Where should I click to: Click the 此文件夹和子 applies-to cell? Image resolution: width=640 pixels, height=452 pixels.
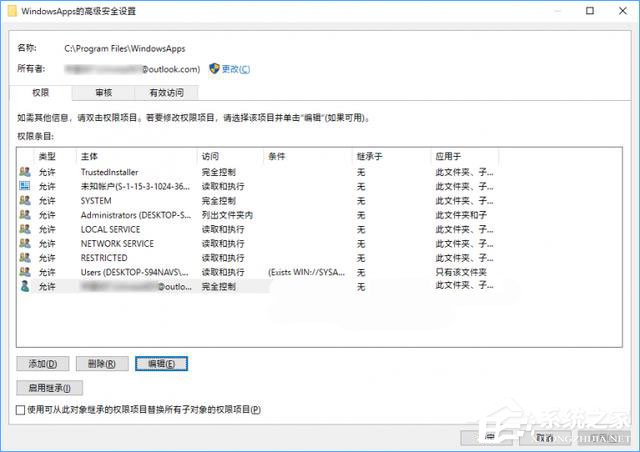[x=461, y=215]
